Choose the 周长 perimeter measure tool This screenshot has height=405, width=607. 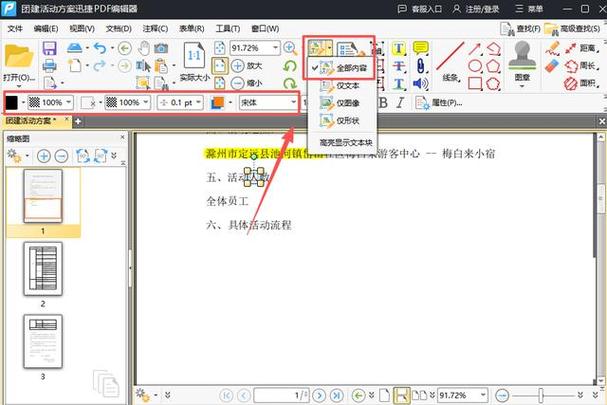[581, 66]
